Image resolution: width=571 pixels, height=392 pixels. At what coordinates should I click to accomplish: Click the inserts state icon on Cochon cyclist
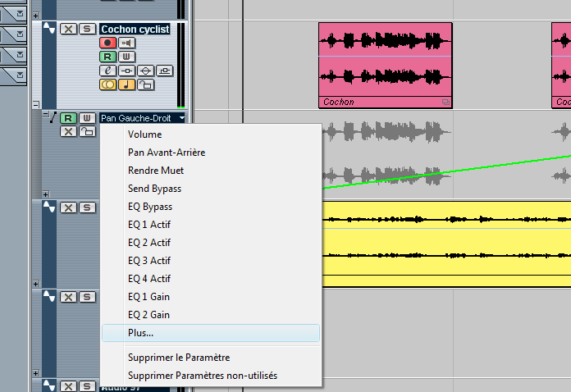(126, 71)
